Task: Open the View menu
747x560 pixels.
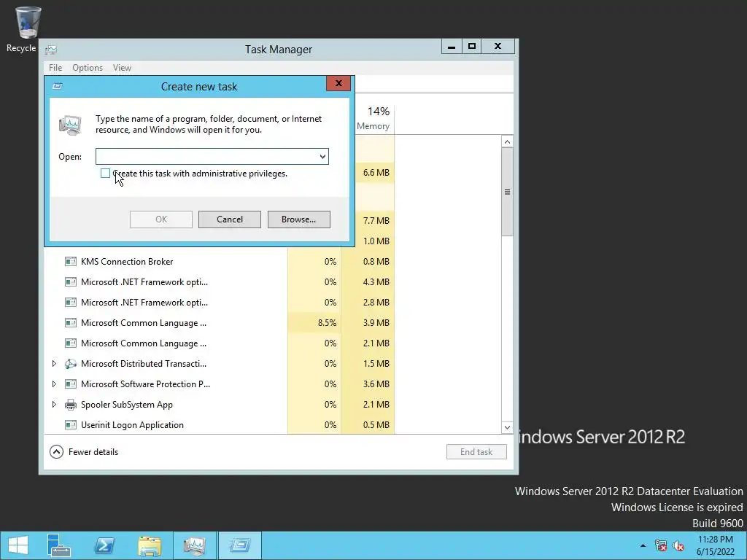Action: click(122, 68)
